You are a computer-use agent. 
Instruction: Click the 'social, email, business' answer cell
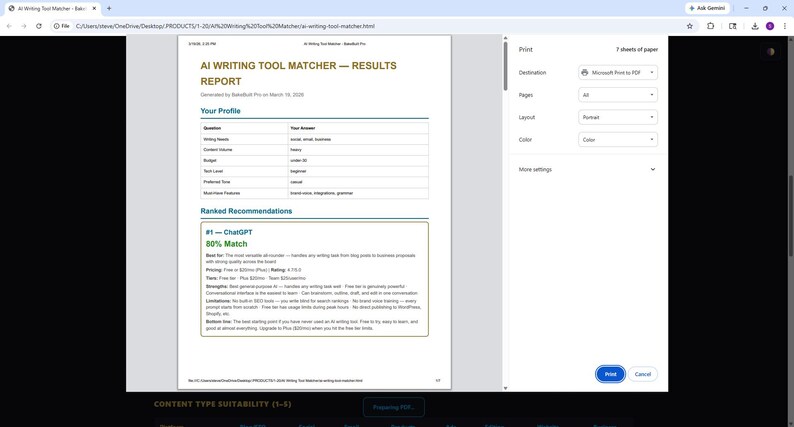coord(358,139)
